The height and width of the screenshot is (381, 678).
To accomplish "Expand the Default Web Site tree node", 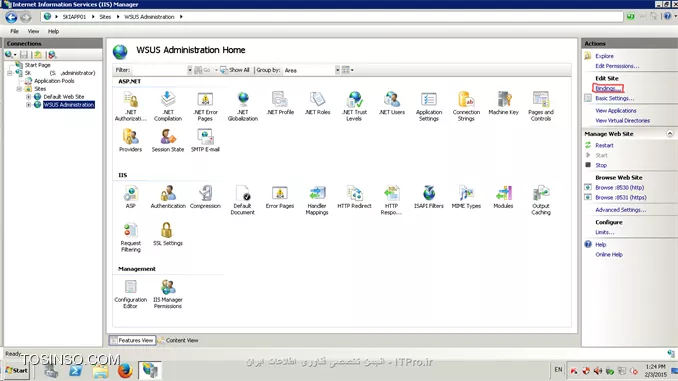I will [29, 97].
